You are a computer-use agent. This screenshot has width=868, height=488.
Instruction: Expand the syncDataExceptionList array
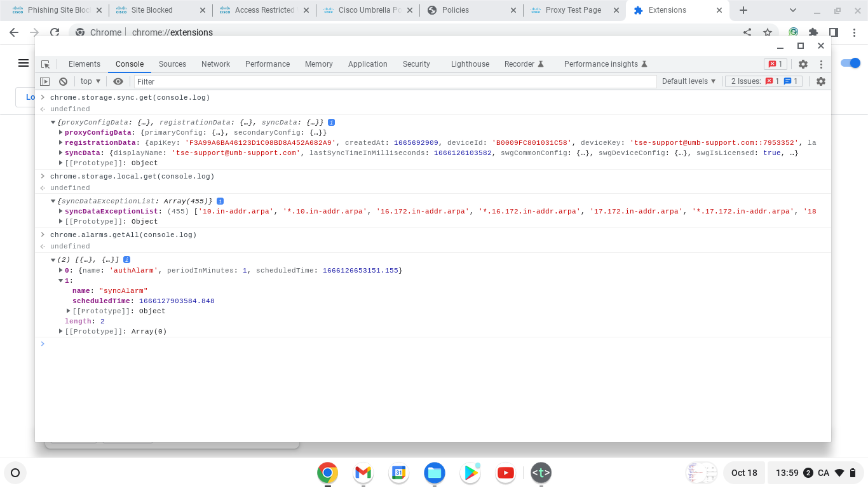(x=61, y=212)
